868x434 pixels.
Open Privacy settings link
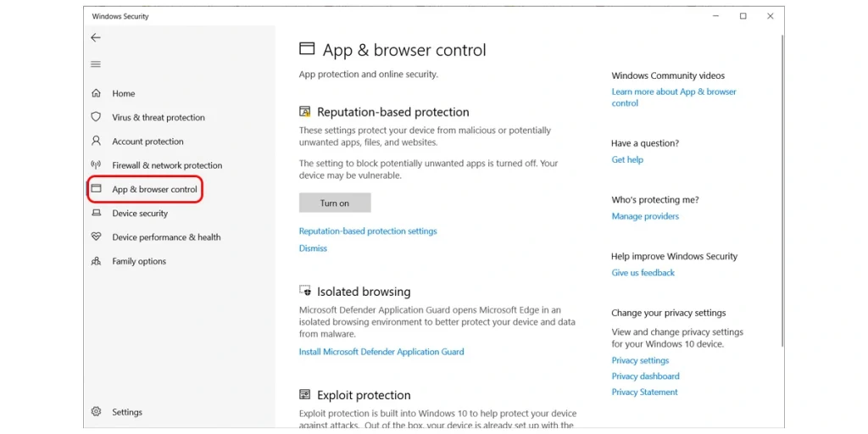641,360
